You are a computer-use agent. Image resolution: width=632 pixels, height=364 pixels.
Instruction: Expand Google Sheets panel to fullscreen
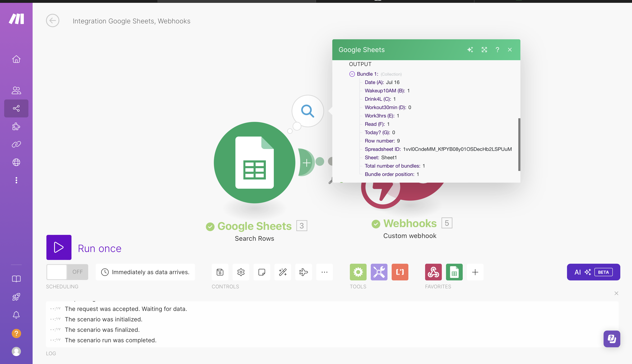tap(484, 50)
